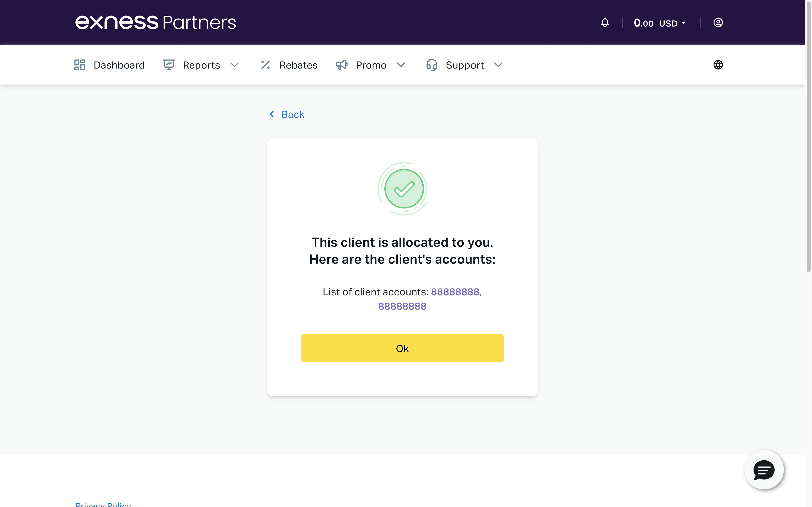Click the Promo megaphone icon
The height and width of the screenshot is (507, 812).
pos(341,65)
